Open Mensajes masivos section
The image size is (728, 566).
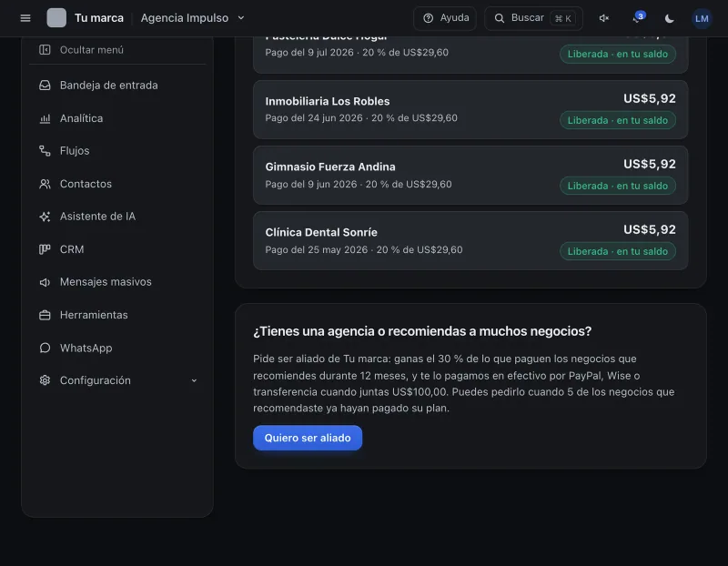tap(117, 282)
